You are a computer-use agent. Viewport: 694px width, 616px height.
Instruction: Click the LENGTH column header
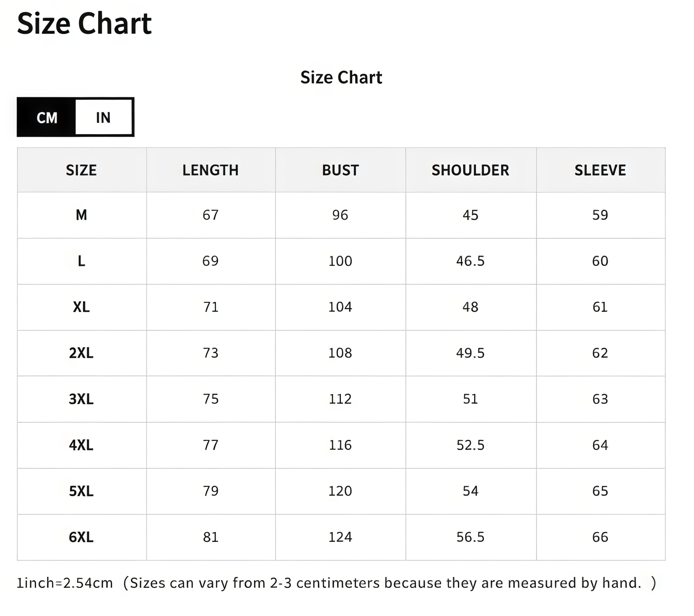[x=211, y=170]
